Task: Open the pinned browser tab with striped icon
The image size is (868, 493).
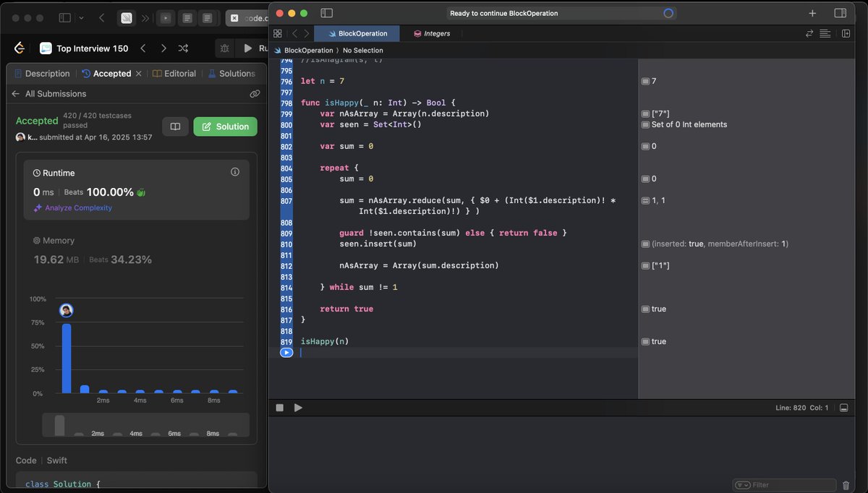Action: pos(127,18)
